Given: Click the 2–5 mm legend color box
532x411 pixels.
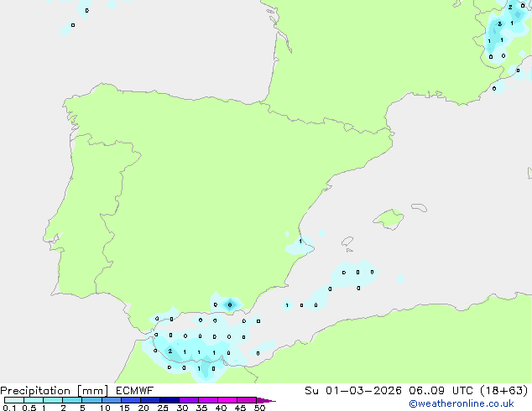Looking at the screenshot, I should tap(72, 400).
